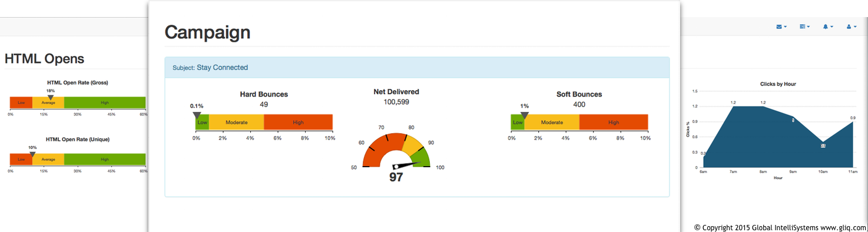Open the bell notifications icon
868x232 pixels.
[826, 27]
